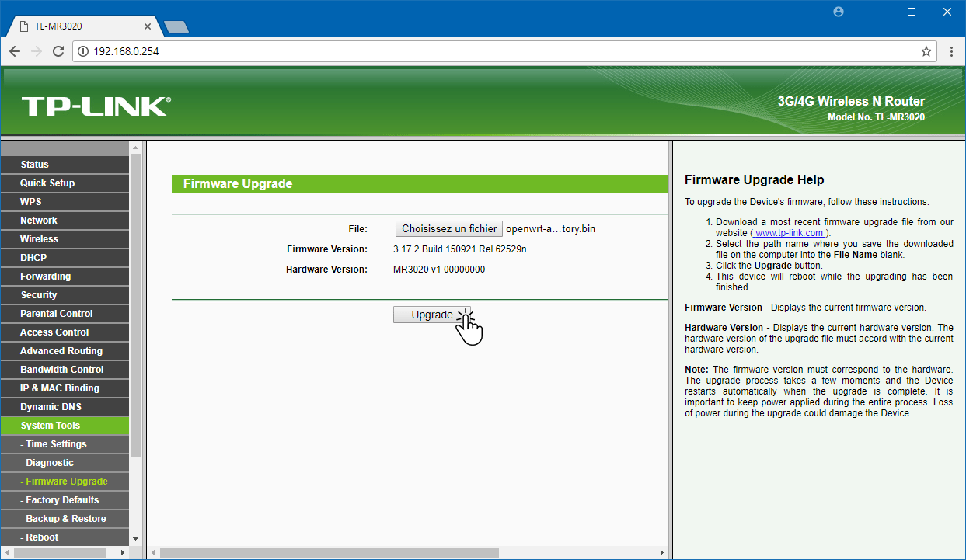Open the WPS menu item
The image size is (966, 560).
point(65,202)
